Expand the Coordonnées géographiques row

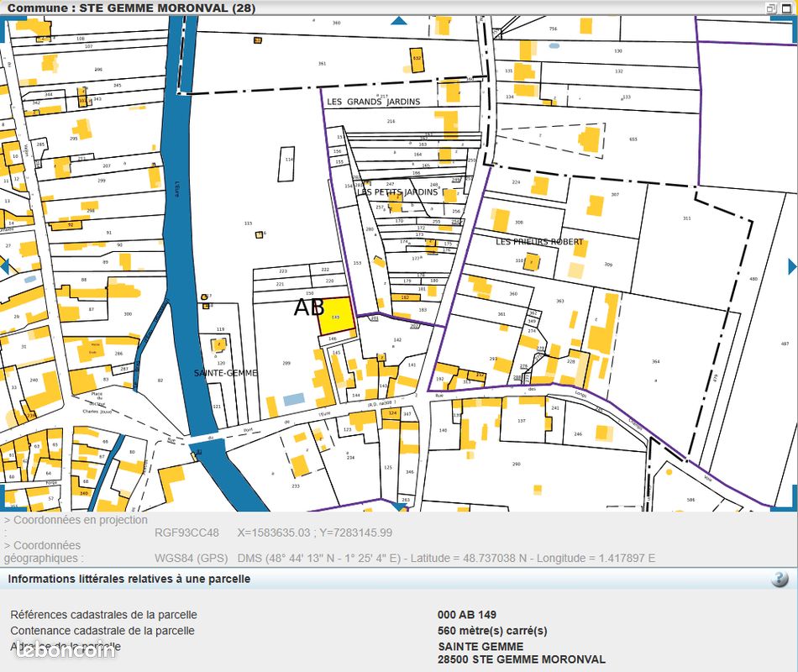point(42,551)
